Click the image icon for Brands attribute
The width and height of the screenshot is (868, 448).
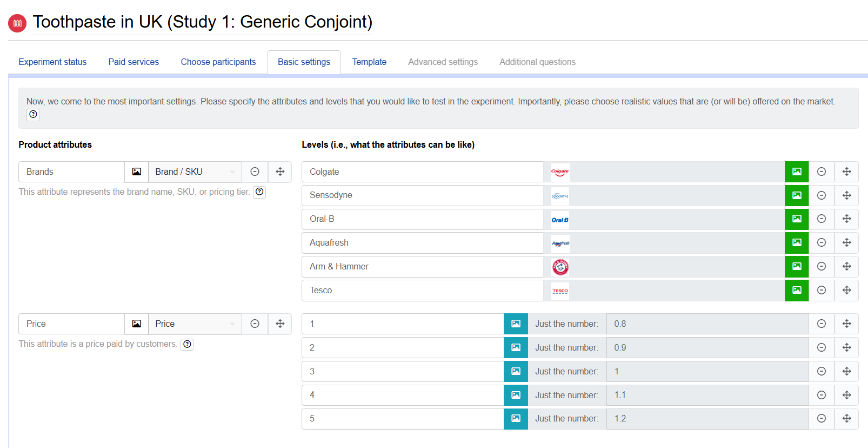[137, 172]
